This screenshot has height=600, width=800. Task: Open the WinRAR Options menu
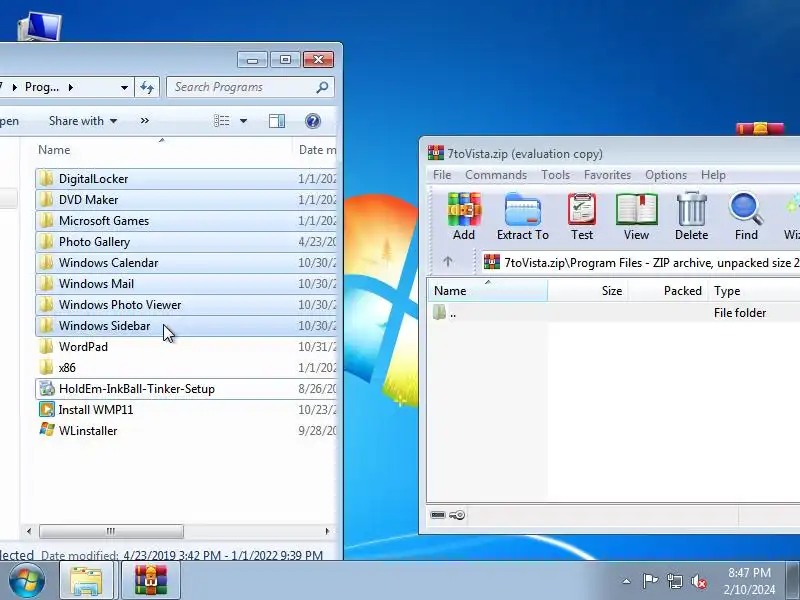click(x=666, y=175)
